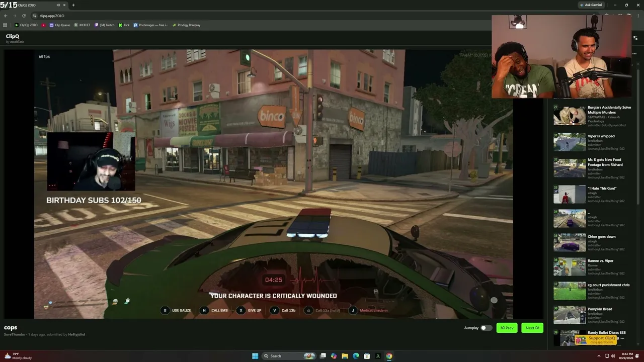
Task: Open the bookmarks apps grid icon
Action: [x=5, y=25]
